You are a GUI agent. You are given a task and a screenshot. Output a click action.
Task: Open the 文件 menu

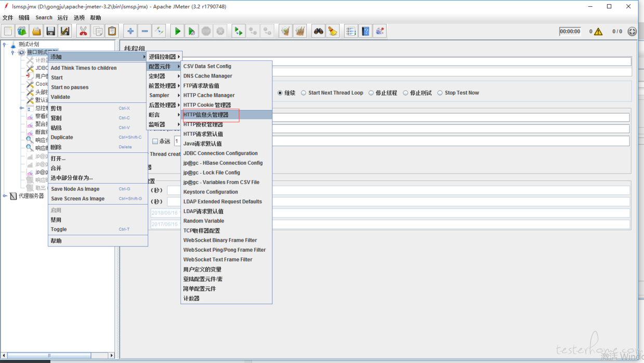[x=8, y=18]
